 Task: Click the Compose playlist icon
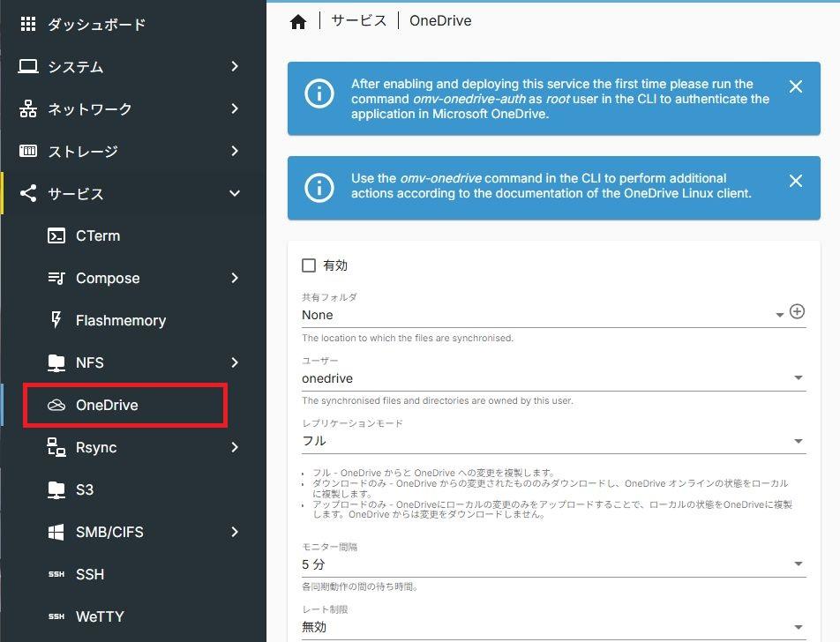click(56, 278)
